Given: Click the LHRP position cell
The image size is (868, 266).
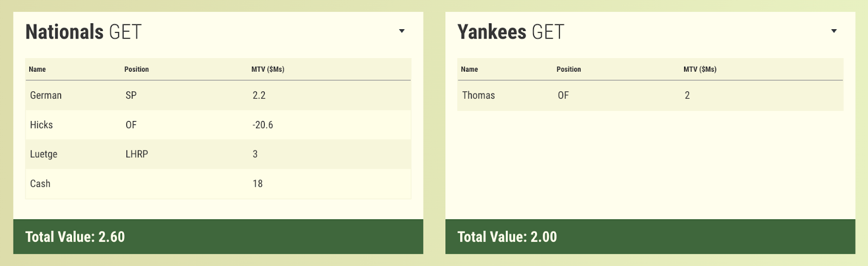Looking at the screenshot, I should pyautogui.click(x=137, y=154).
